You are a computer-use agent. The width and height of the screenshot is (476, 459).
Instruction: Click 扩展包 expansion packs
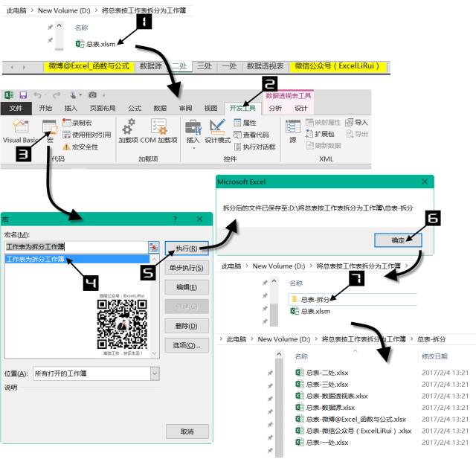click(320, 134)
